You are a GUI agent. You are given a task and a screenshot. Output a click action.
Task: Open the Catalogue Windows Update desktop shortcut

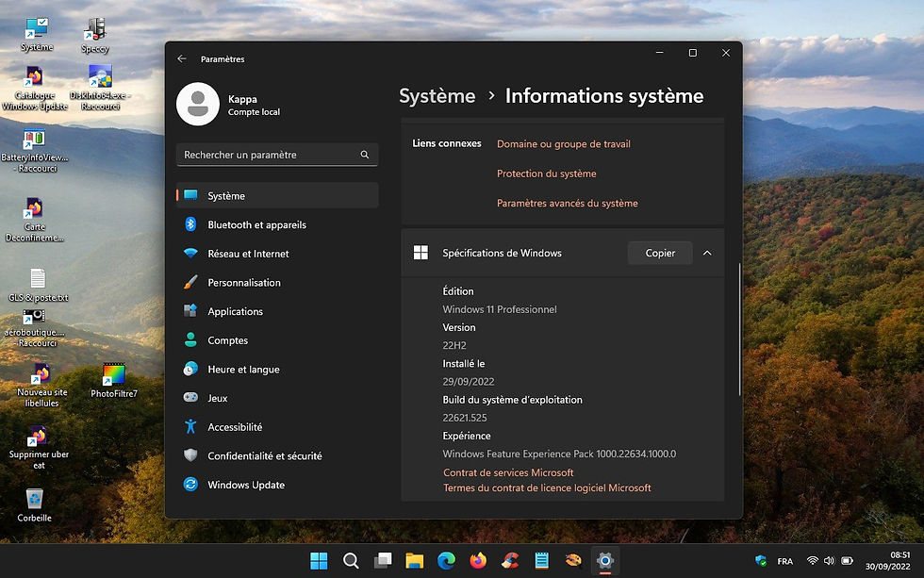(35, 89)
